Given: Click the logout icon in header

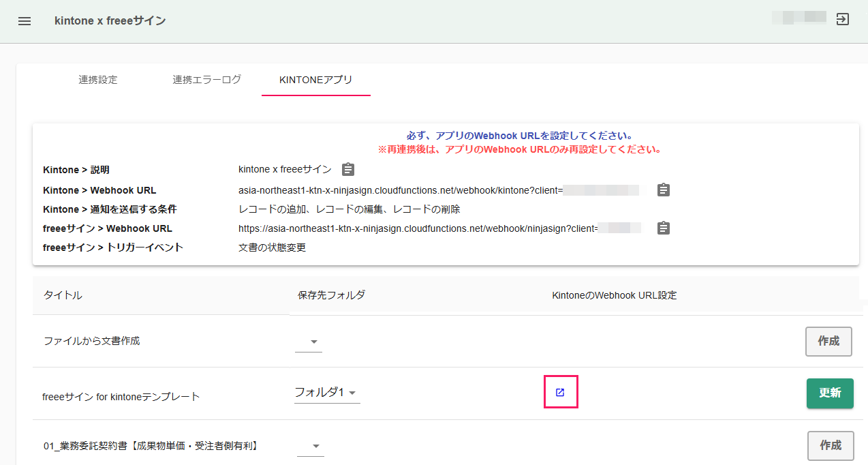Looking at the screenshot, I should [843, 19].
